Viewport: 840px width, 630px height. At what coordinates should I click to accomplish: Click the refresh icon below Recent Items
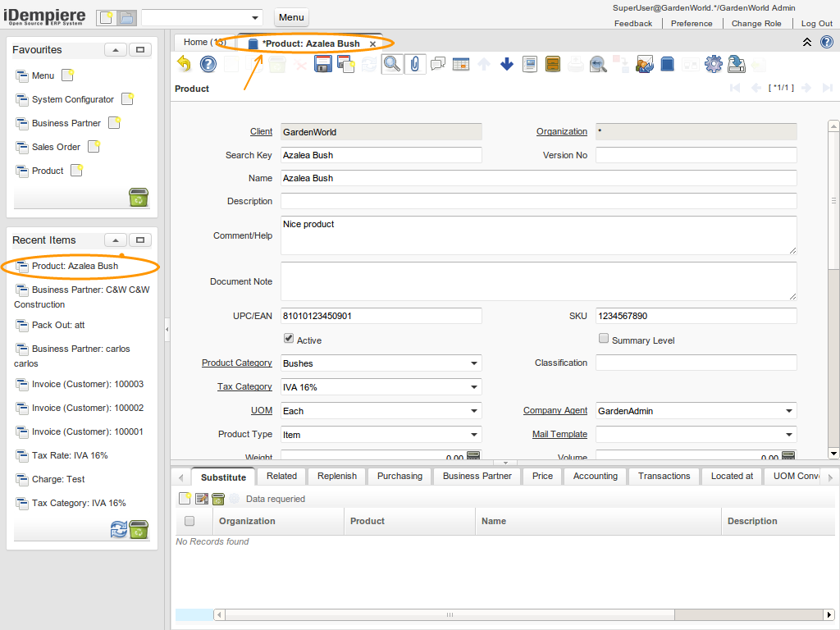(x=117, y=530)
